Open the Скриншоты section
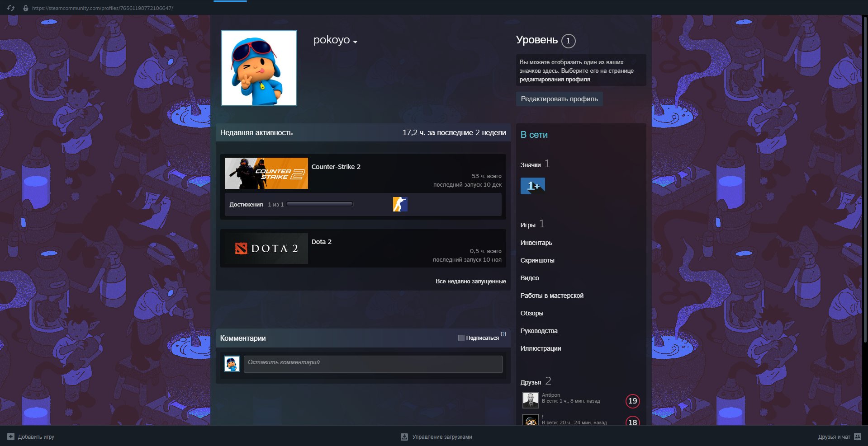Viewport: 868px width, 446px height. [x=537, y=260]
